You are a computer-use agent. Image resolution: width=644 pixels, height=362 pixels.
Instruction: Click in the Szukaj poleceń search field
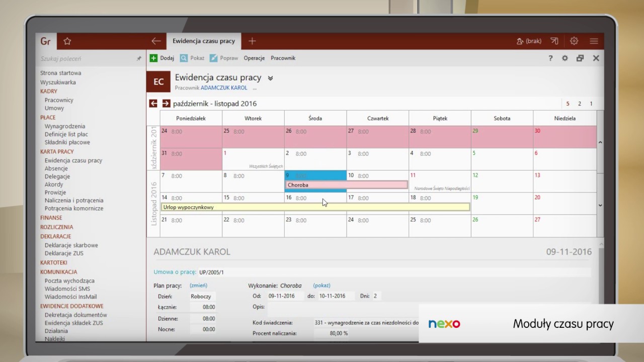tap(87, 59)
